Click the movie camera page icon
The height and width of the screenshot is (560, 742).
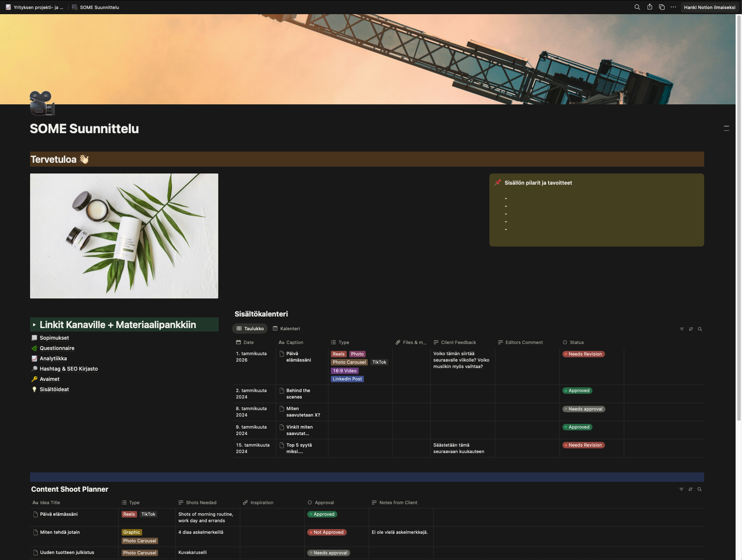(42, 103)
